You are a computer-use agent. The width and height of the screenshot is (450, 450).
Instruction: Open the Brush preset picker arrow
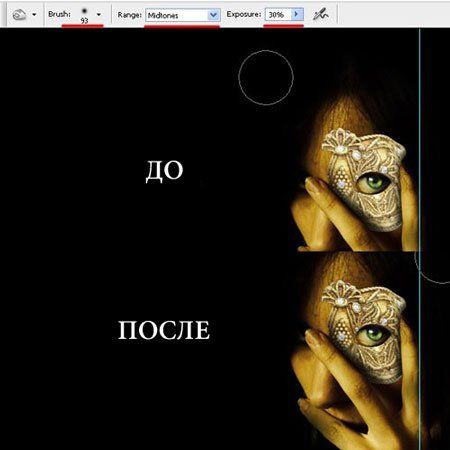pos(99,14)
